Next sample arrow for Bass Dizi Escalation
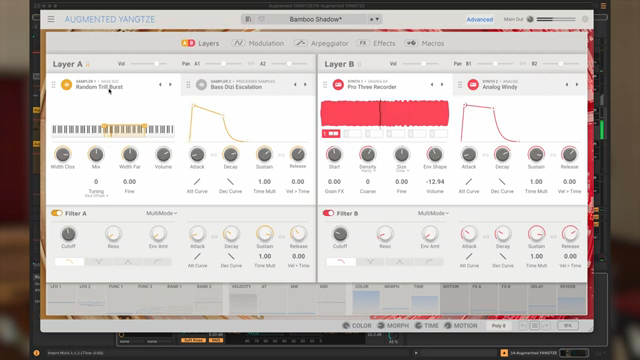This screenshot has width=640, height=360. [305, 84]
